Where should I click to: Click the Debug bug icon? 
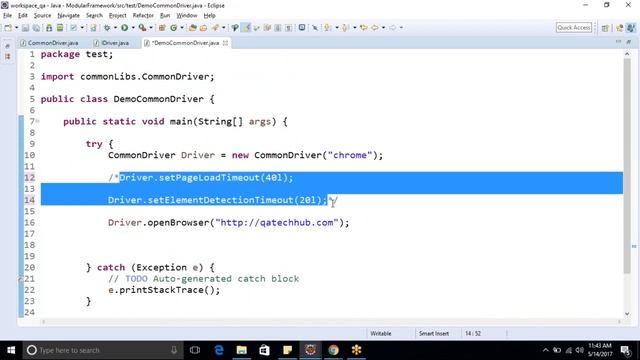click(x=107, y=28)
